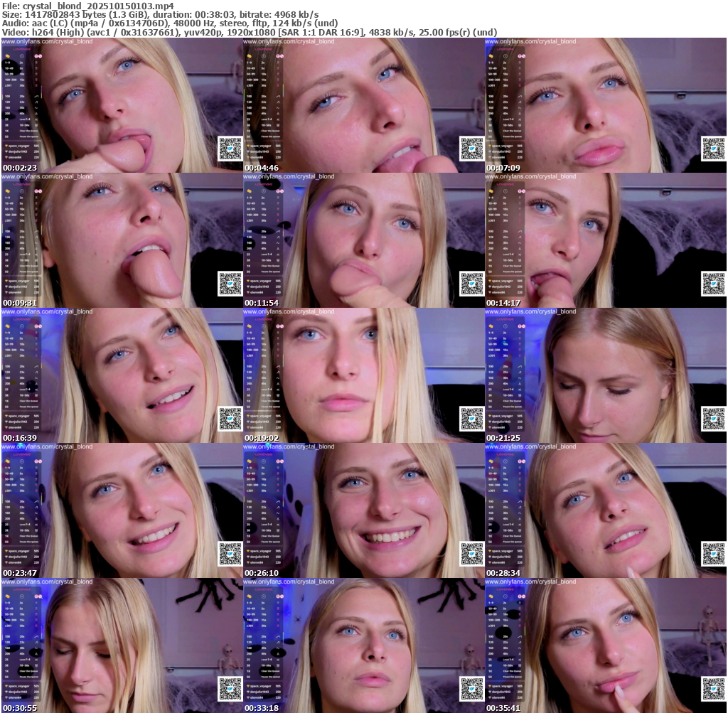Click the QR code in the 00:16:39 frame
The height and width of the screenshot is (713, 728).
coord(230,419)
